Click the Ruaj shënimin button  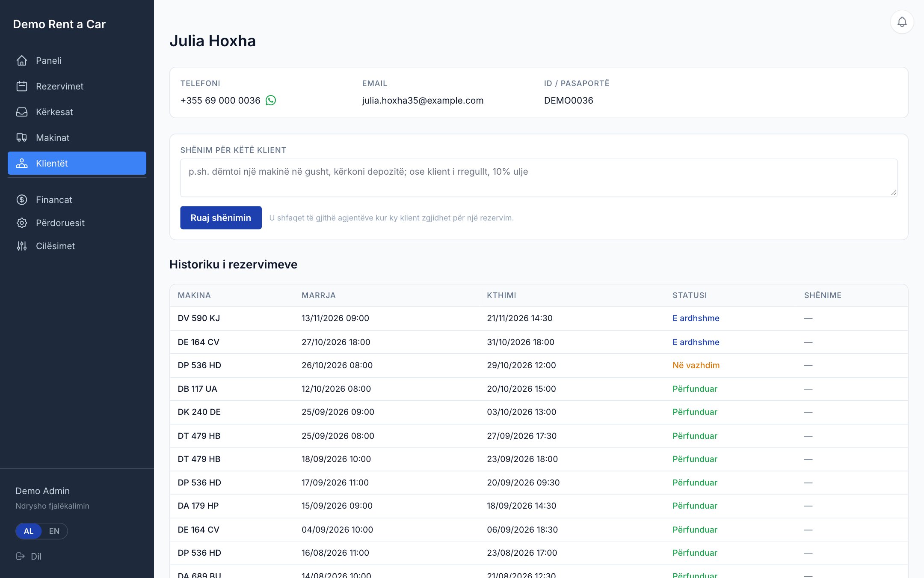[x=221, y=217]
